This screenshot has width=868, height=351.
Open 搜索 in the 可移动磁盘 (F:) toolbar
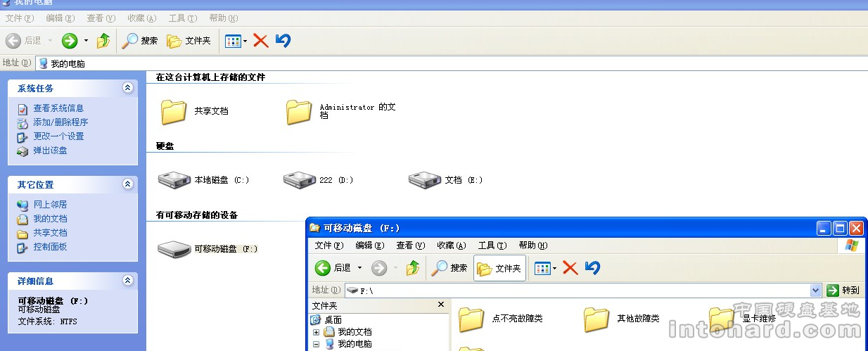449,268
